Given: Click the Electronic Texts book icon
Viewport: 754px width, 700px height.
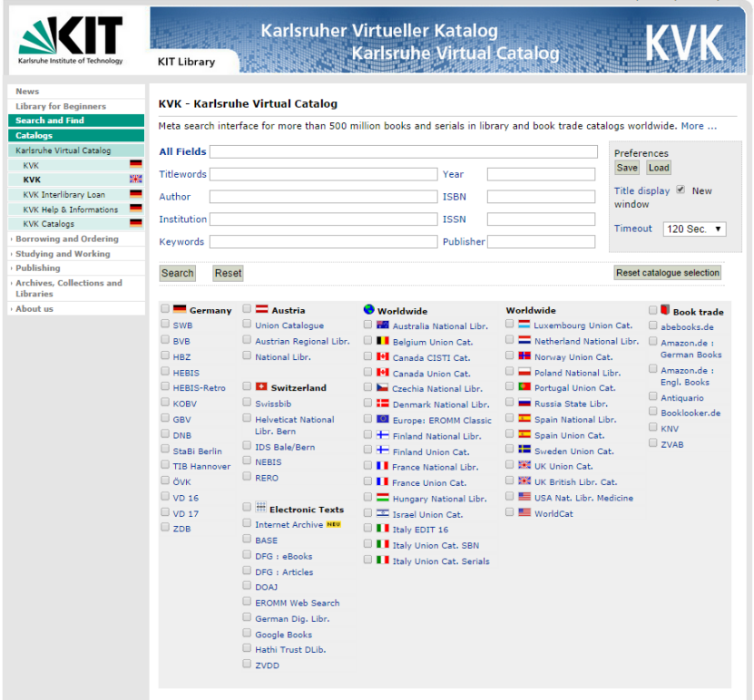Looking at the screenshot, I should tap(259, 509).
